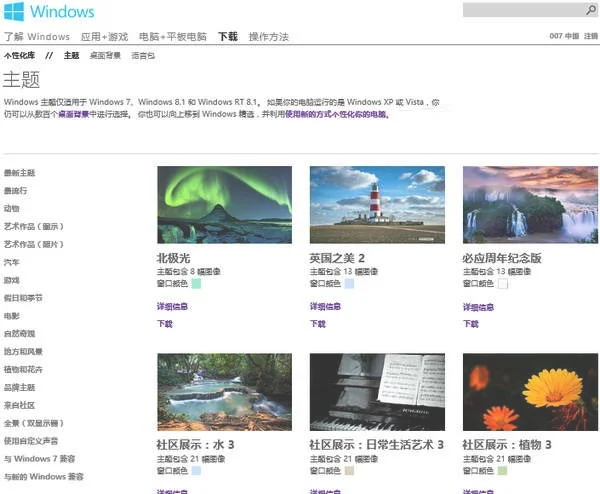Download the 北极光 theme
This screenshot has height=494, width=600.
coord(165,324)
